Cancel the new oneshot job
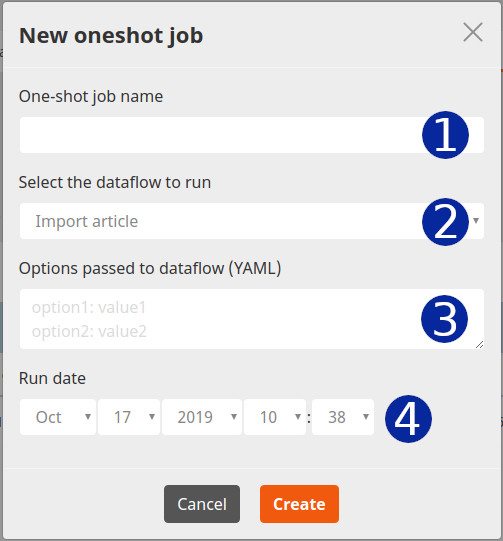503x541 pixels. [x=202, y=504]
